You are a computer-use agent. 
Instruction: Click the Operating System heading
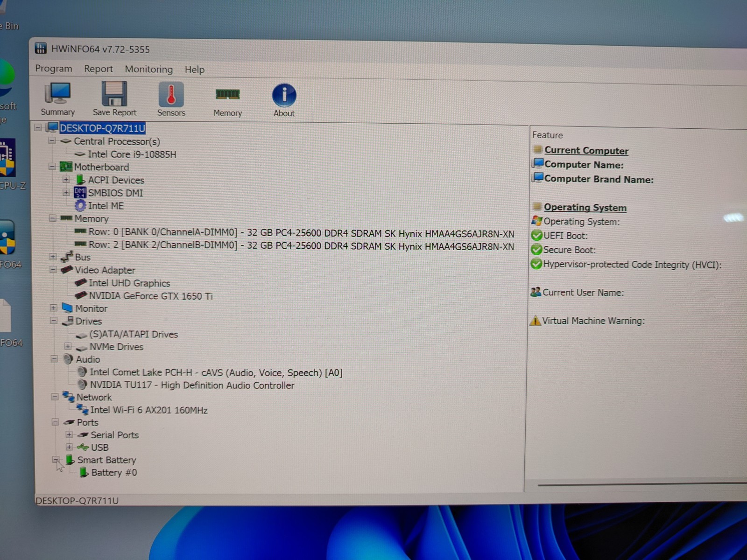pyautogui.click(x=585, y=207)
